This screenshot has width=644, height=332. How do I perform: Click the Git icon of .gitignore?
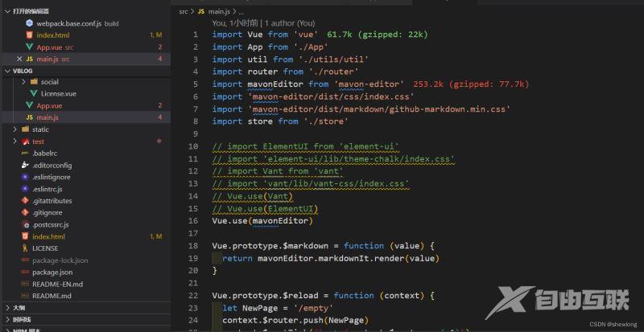25,212
